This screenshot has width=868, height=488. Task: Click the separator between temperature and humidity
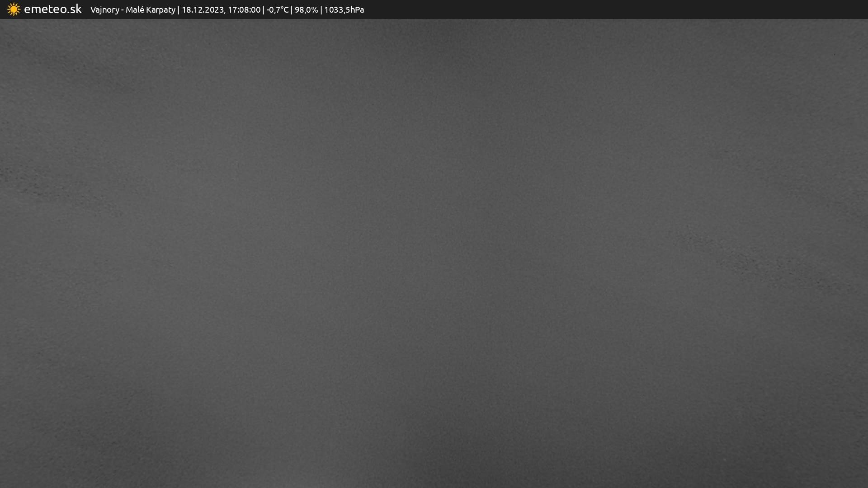[x=292, y=10]
